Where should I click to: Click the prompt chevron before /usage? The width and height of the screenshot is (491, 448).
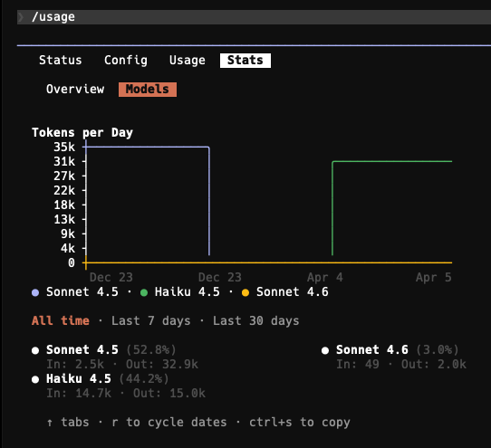(21, 17)
